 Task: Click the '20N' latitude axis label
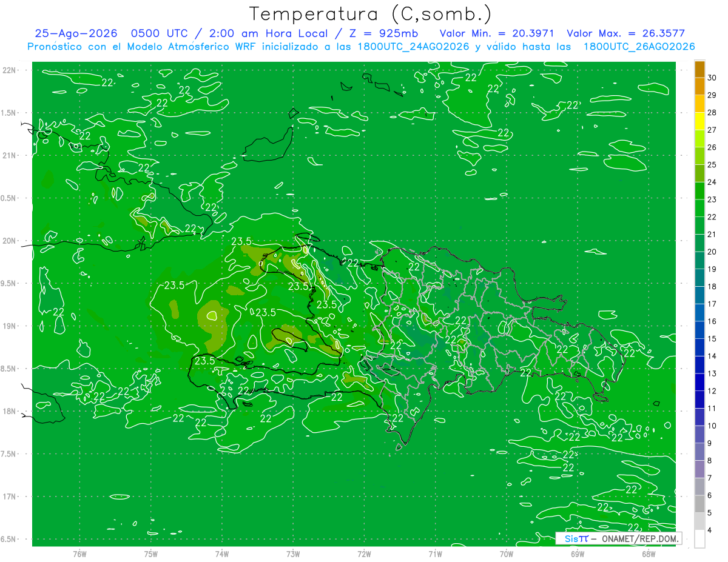(10, 241)
